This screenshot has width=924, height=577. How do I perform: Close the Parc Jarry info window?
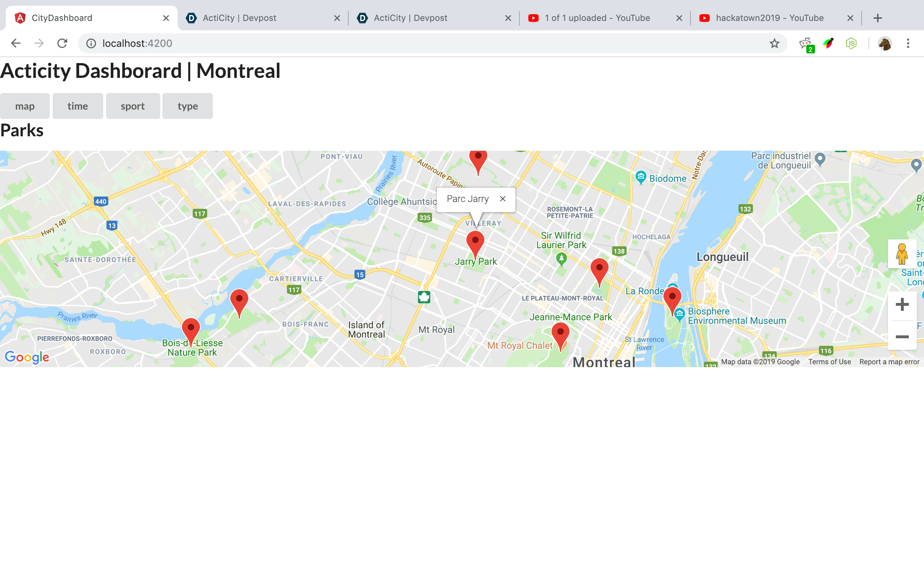(x=502, y=199)
